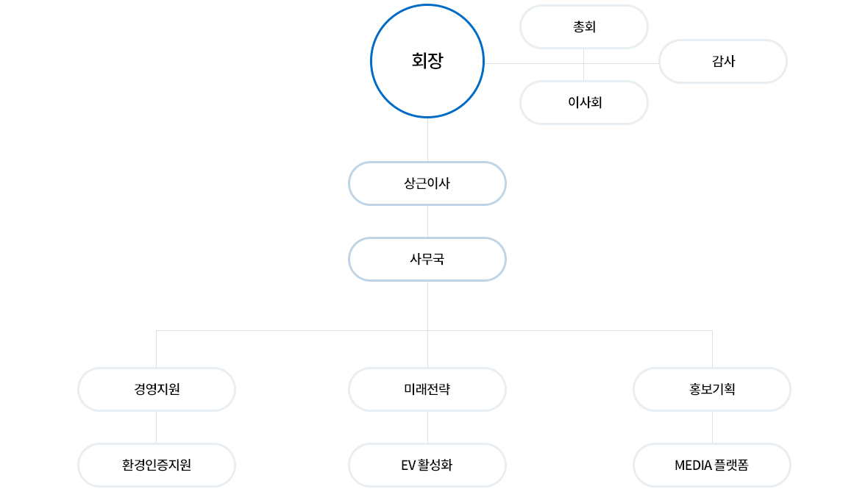Select the 경영지원 department box
Viewport: 868px width, 492px height.
(x=157, y=390)
